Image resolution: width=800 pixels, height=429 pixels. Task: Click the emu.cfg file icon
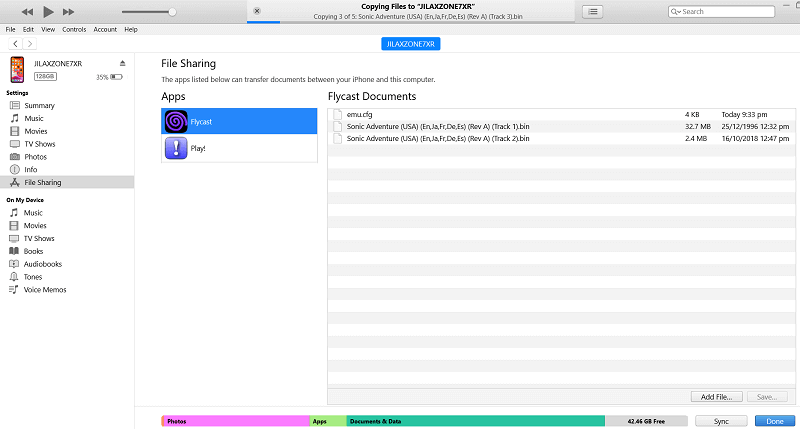pos(337,114)
